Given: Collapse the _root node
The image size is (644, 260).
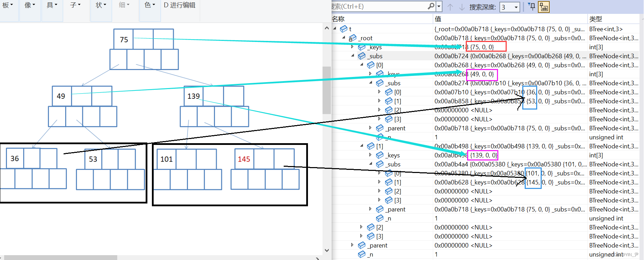Looking at the screenshot, I should [x=344, y=37].
